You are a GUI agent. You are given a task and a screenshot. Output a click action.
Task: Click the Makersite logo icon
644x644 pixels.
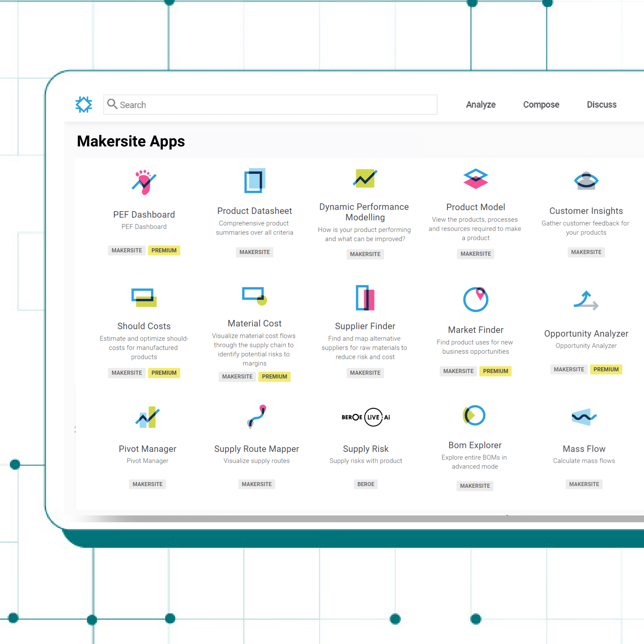pyautogui.click(x=84, y=105)
